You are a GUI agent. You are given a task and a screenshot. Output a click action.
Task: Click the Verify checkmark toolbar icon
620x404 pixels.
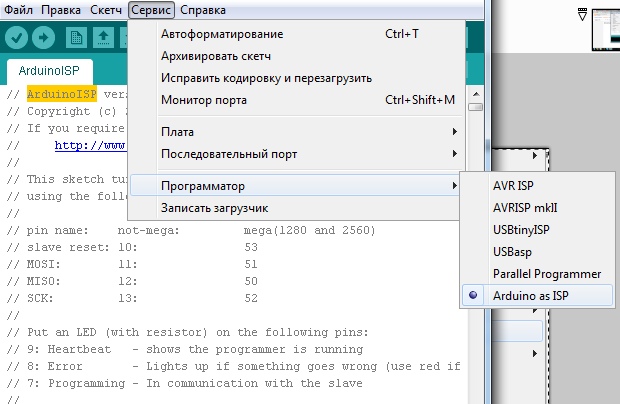point(16,38)
